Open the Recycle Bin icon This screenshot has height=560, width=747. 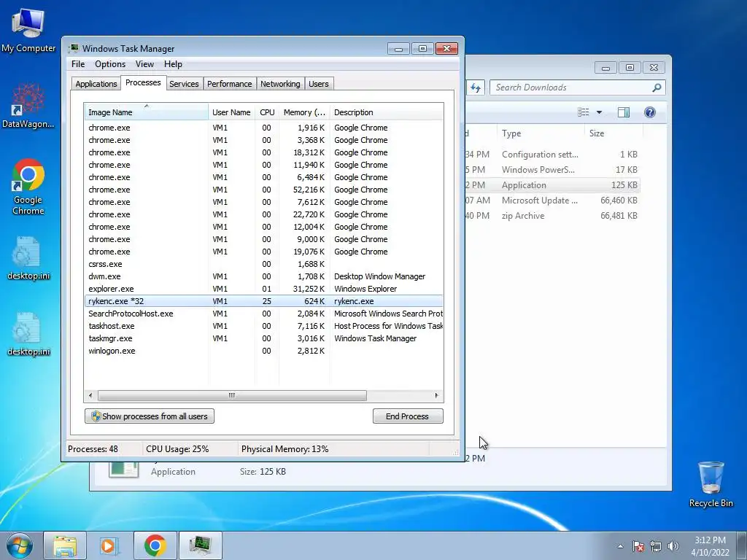711,484
